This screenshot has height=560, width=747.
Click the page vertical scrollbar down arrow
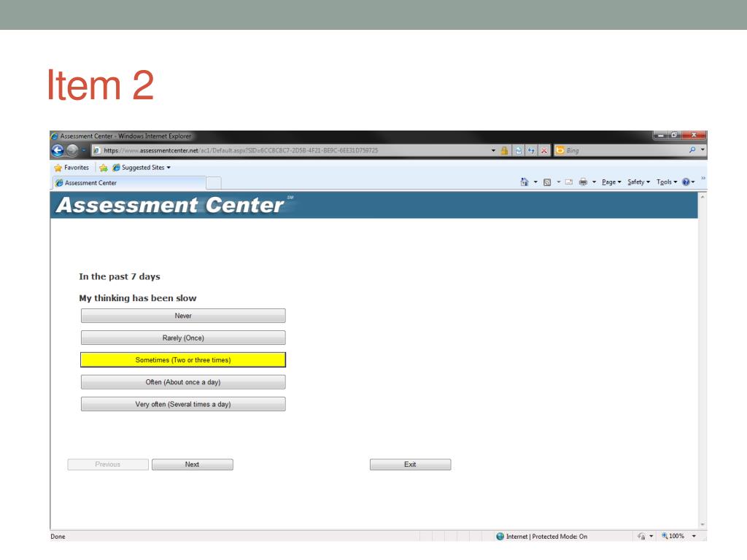point(703,525)
